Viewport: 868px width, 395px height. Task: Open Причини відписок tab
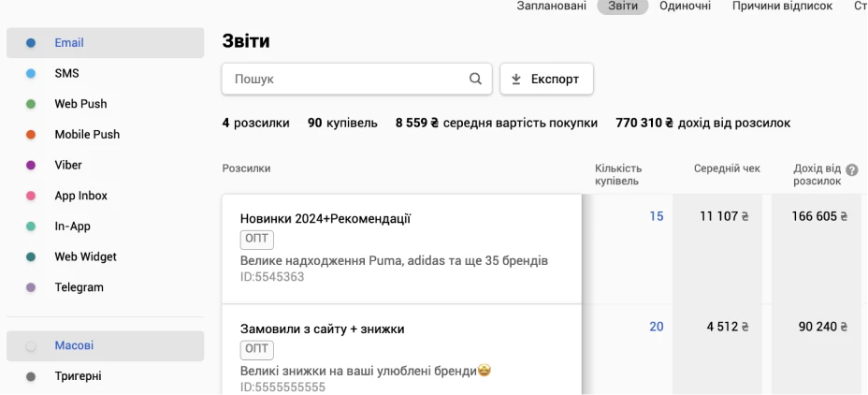pos(782,7)
